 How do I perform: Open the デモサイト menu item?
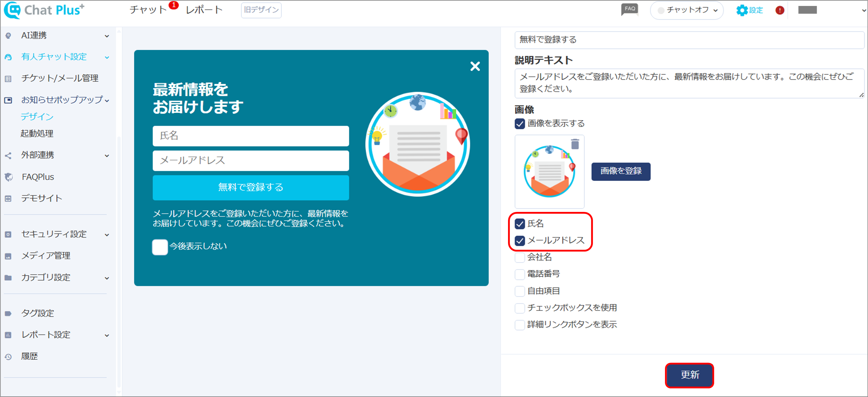tap(42, 198)
